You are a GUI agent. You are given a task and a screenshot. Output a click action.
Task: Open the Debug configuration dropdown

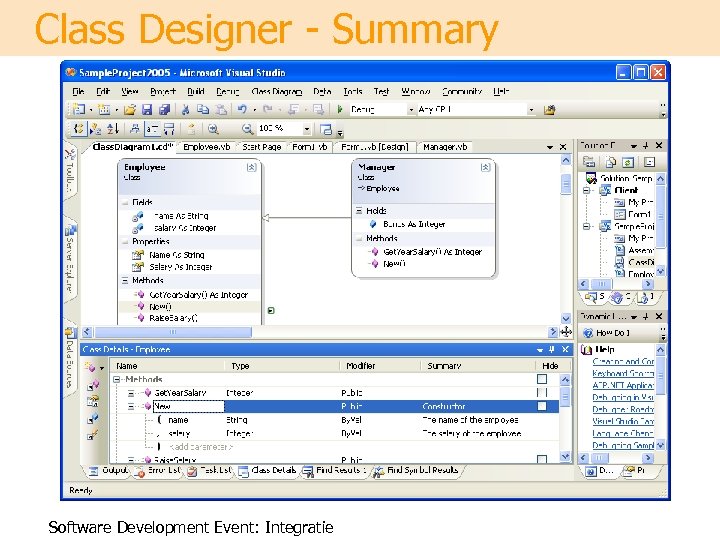pyautogui.click(x=411, y=110)
